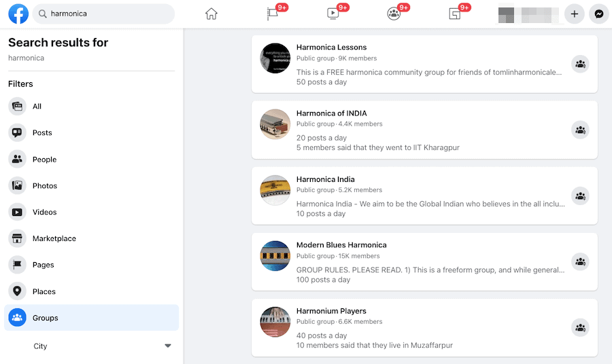612x364 pixels.
Task: Open the Pages flag icon in top bar
Action: pyautogui.click(x=273, y=14)
